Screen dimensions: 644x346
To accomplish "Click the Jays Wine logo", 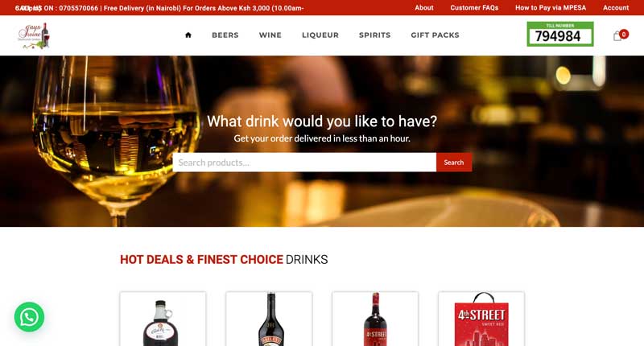I will pos(34,35).
